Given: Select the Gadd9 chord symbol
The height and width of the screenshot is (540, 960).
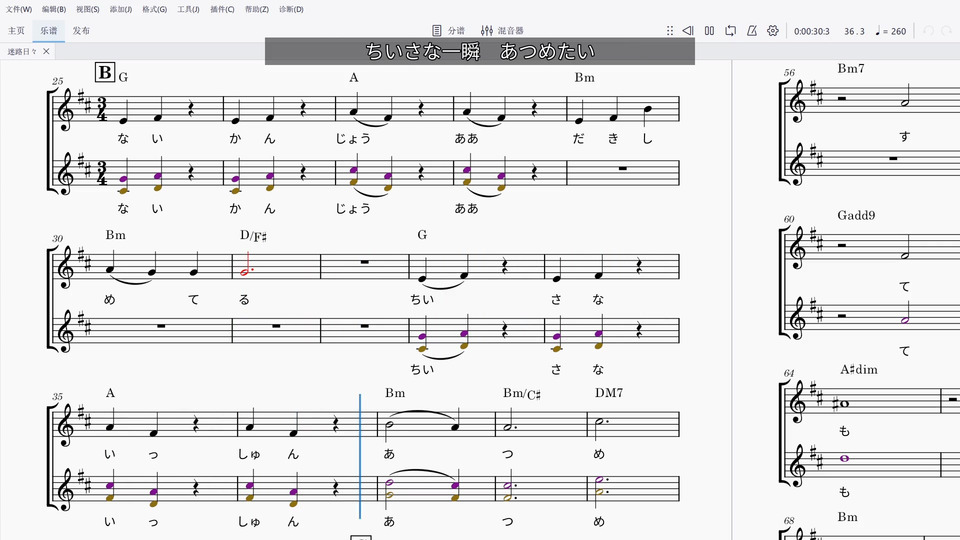Looking at the screenshot, I should [856, 216].
